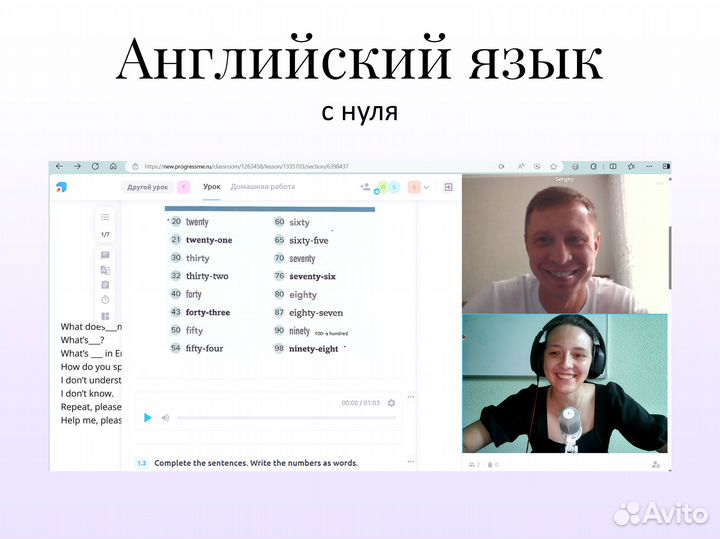Toggle the browser sidebar icon
Screen dimensions: 720x539
[666, 166]
